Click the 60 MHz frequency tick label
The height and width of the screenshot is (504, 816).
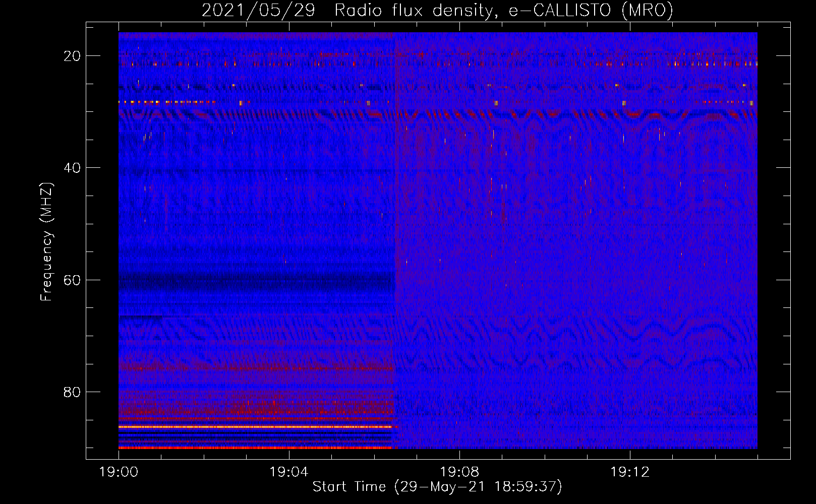[72, 280]
